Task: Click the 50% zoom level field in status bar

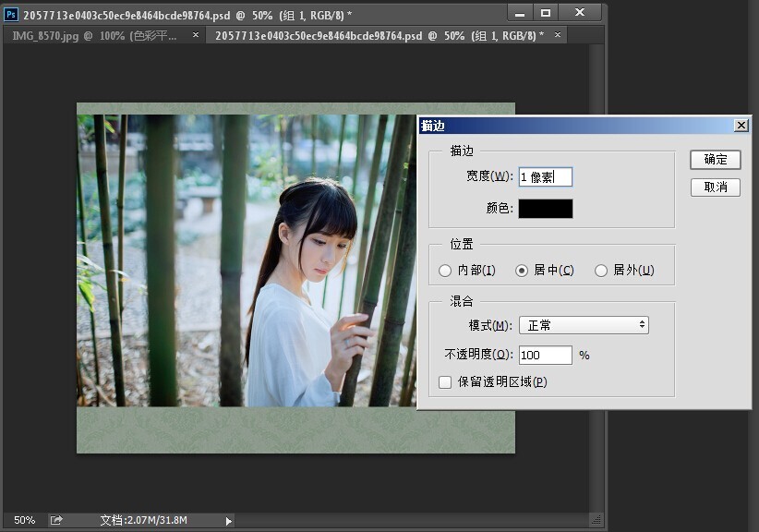Action: [x=24, y=520]
